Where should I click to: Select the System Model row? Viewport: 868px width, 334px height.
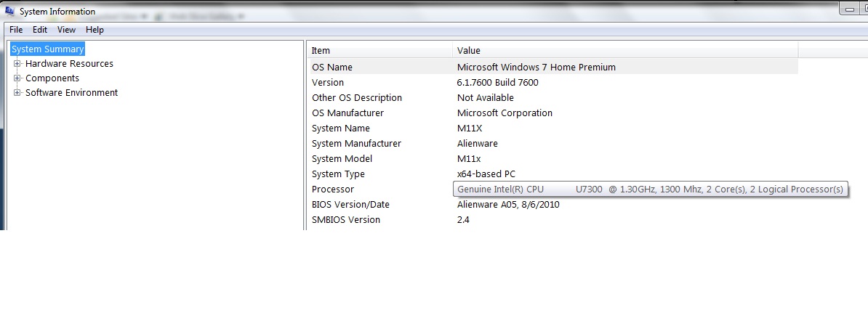[x=553, y=159]
